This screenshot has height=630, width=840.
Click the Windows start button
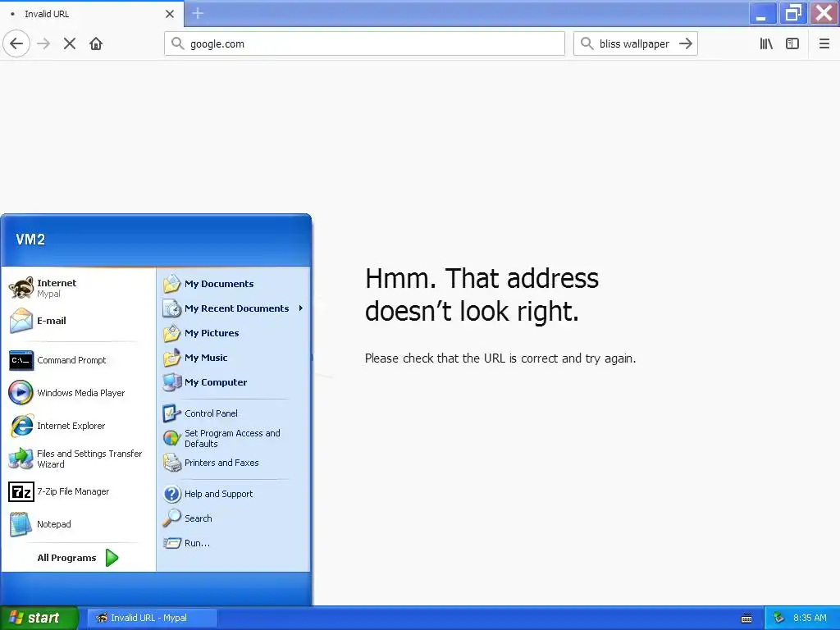click(39, 618)
